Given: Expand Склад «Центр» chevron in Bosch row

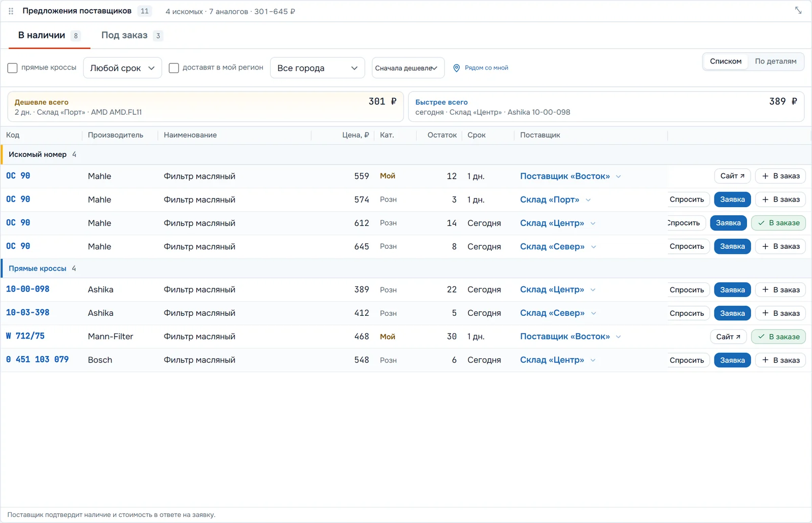Looking at the screenshot, I should pos(593,361).
